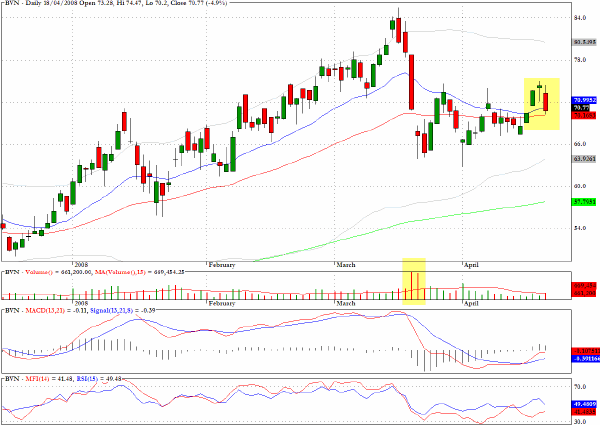The image size is (600, 425).
Task: Select the green 57.7951 moving average tag
Action: pos(584,201)
